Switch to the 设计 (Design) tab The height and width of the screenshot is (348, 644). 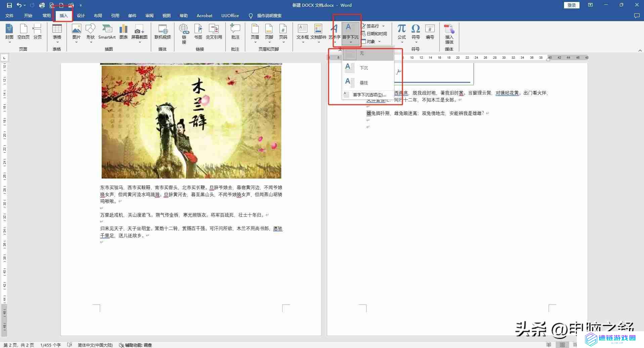pyautogui.click(x=81, y=16)
